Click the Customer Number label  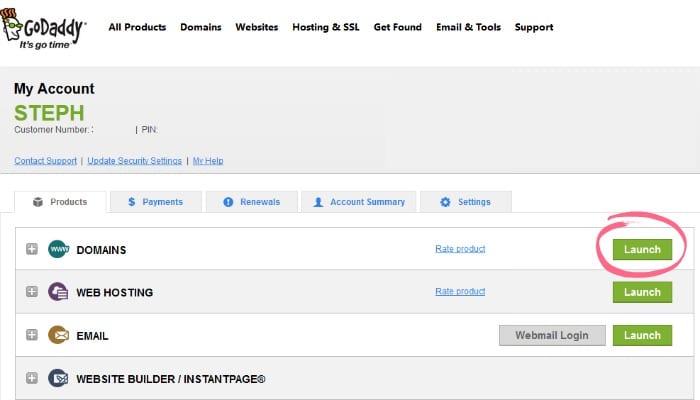(54, 129)
